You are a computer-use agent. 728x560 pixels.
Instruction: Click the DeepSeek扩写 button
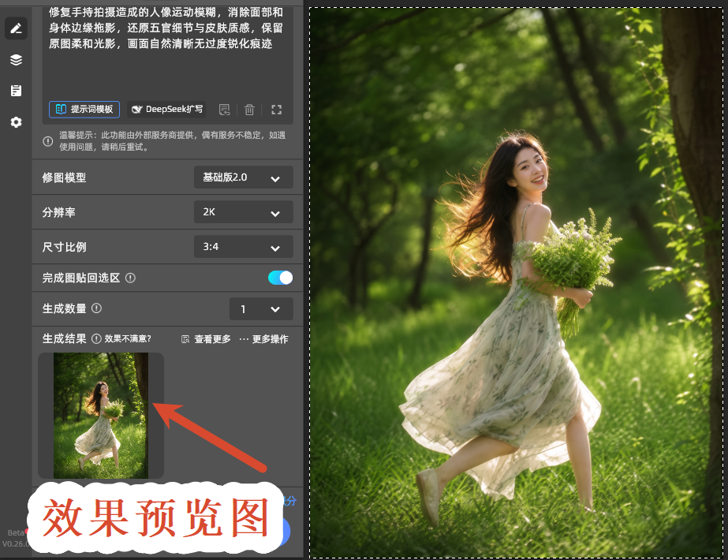(166, 109)
